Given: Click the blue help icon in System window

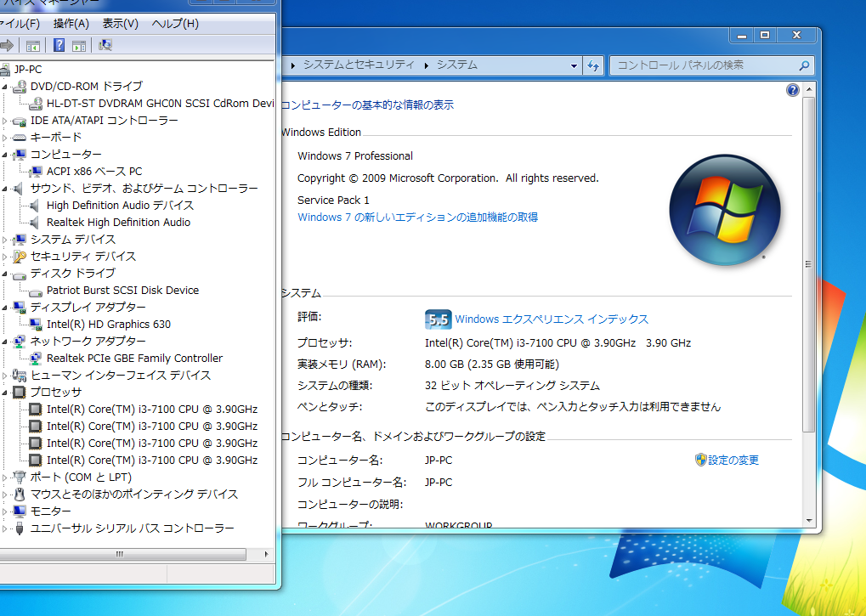Looking at the screenshot, I should tap(793, 90).
